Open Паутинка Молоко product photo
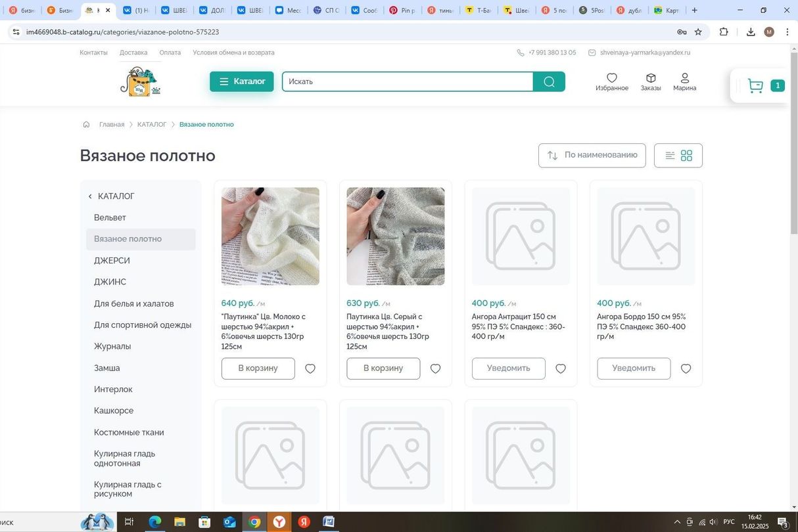798x532 pixels. pyautogui.click(x=270, y=236)
